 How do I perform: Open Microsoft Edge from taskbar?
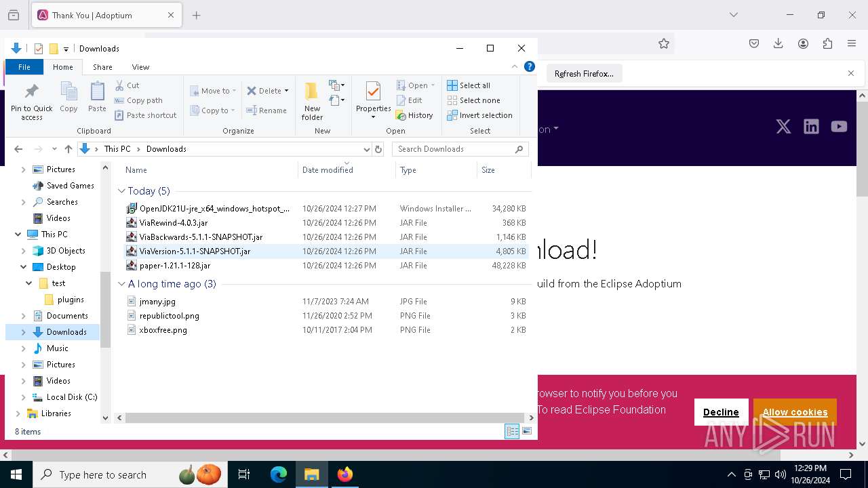click(279, 474)
